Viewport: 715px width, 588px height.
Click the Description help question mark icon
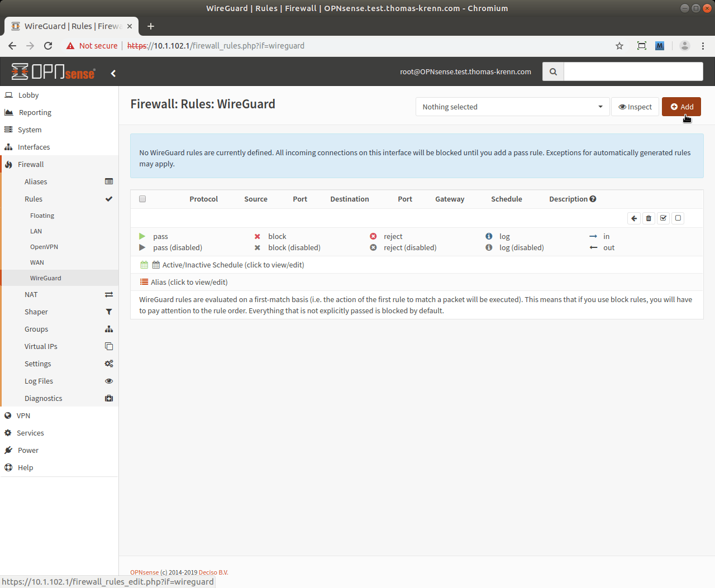(x=593, y=199)
